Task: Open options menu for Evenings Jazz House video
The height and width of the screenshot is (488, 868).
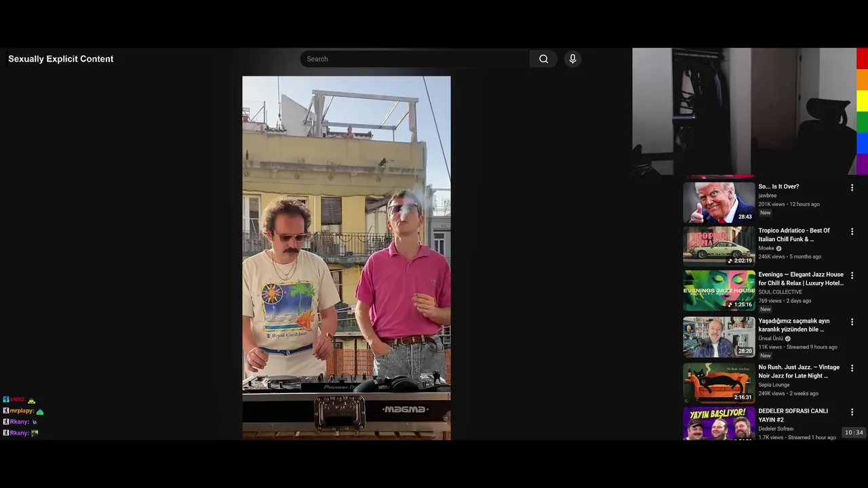Action: tap(852, 276)
